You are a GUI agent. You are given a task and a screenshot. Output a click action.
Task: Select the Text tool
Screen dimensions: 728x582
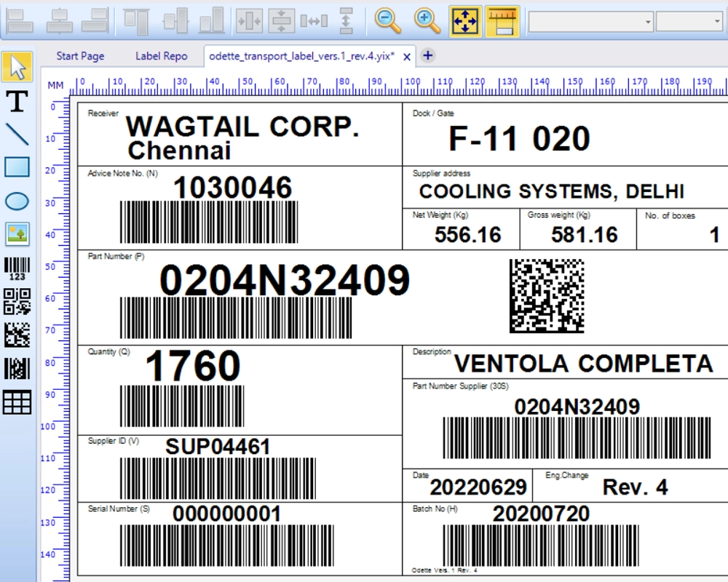[16, 102]
